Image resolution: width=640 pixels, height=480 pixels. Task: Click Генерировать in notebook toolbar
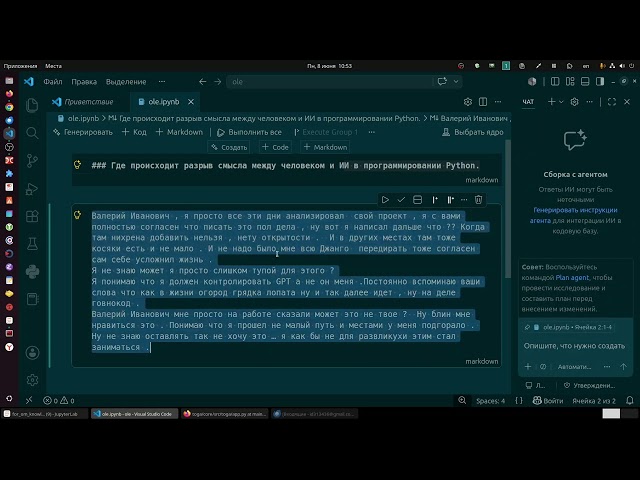pyautogui.click(x=83, y=132)
